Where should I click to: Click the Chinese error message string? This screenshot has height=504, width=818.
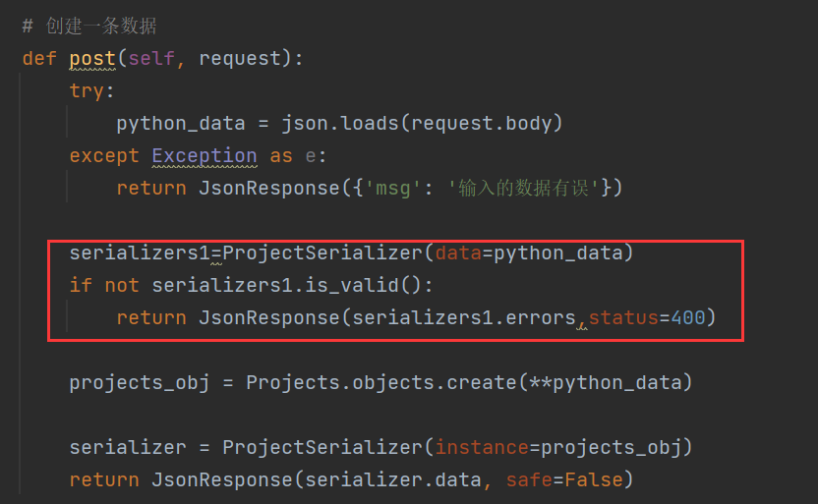[x=523, y=189]
